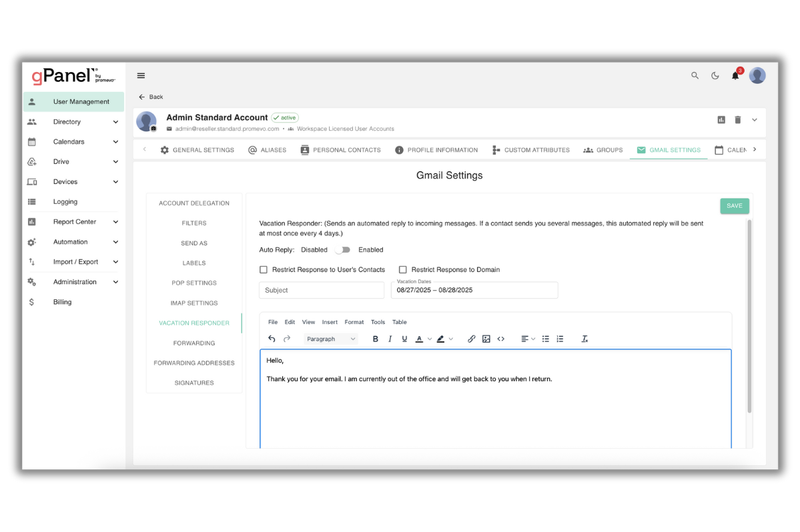Screen dimensions: 800x532
Task: Switch to Aliases tab
Action: click(268, 150)
